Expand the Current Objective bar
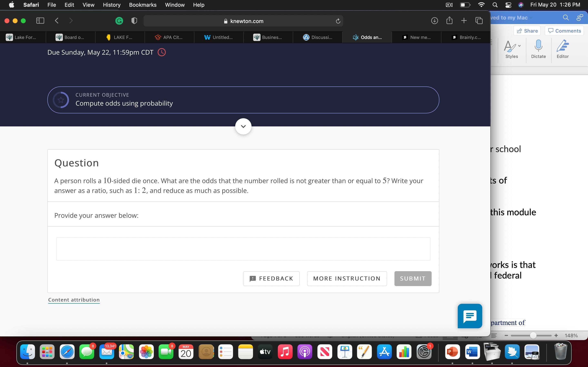588x367 pixels. click(x=243, y=100)
